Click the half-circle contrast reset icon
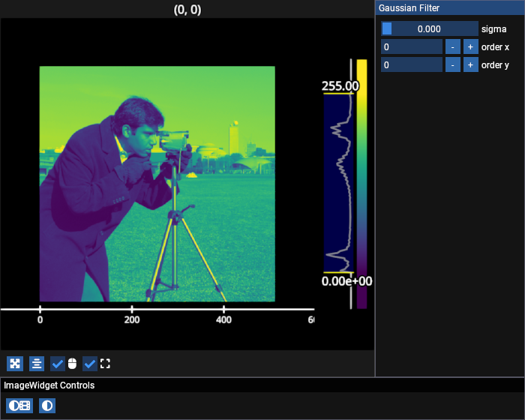This screenshot has height=420, width=525. pyautogui.click(x=47, y=406)
